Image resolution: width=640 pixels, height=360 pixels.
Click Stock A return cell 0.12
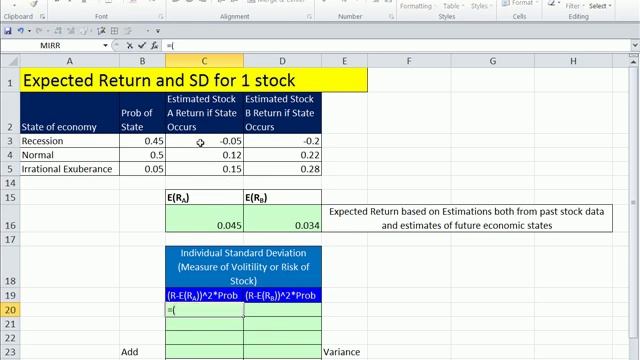[204, 155]
